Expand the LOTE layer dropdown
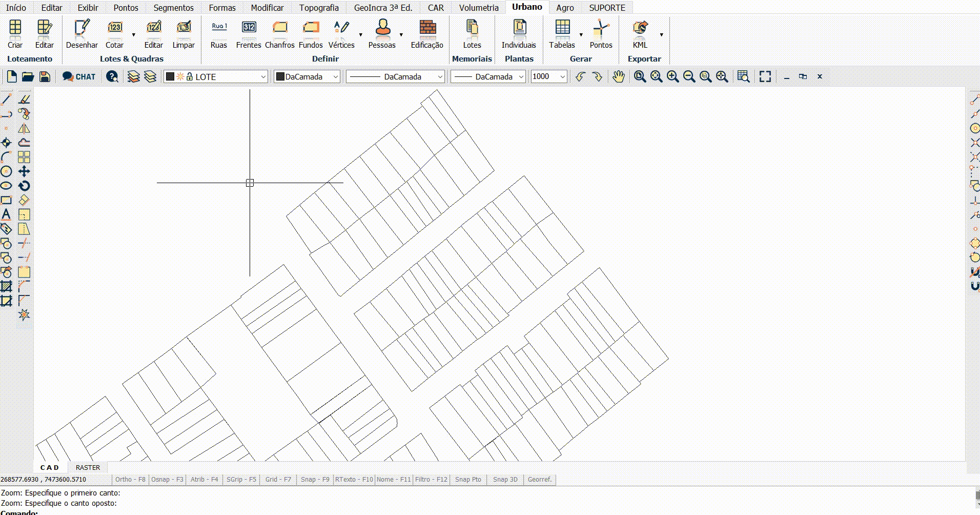Viewport: 980px width, 515px height. click(263, 76)
